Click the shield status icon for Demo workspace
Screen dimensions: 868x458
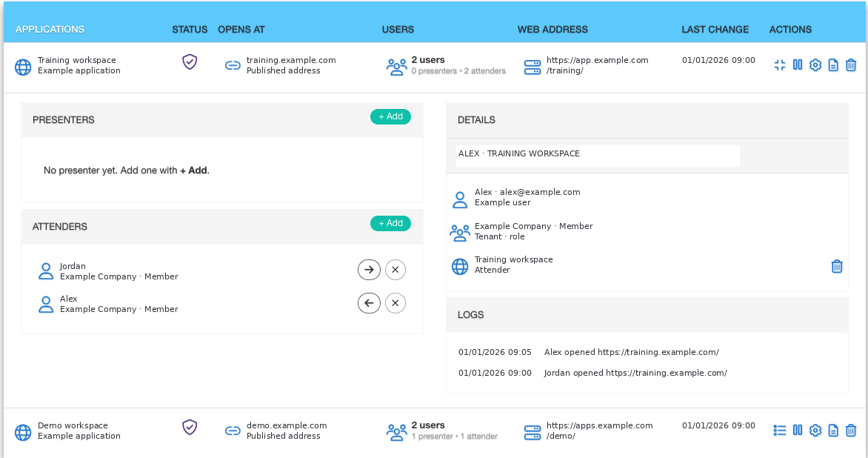point(190,427)
